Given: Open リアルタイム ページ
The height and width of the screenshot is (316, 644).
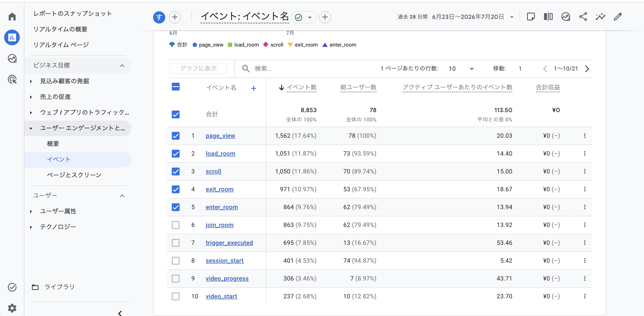Looking at the screenshot, I should coord(61,45).
